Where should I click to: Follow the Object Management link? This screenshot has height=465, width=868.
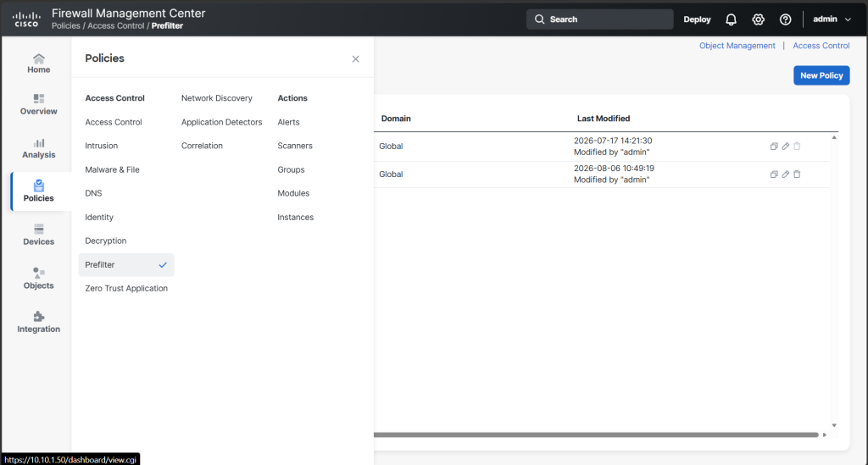(737, 46)
